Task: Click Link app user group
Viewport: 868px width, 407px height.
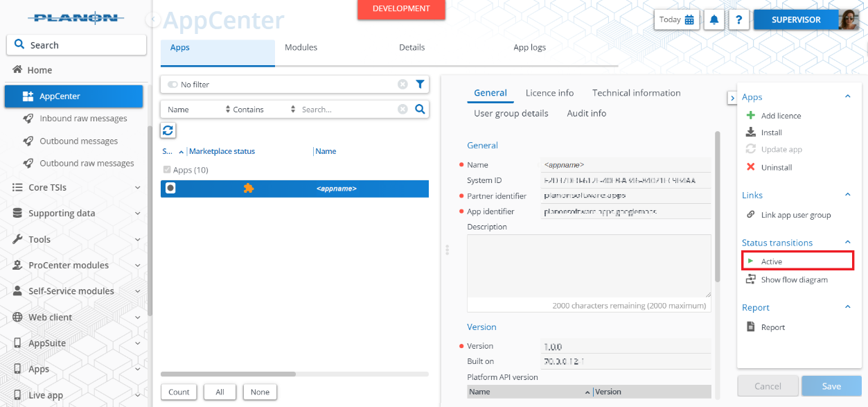Action: [x=788, y=215]
